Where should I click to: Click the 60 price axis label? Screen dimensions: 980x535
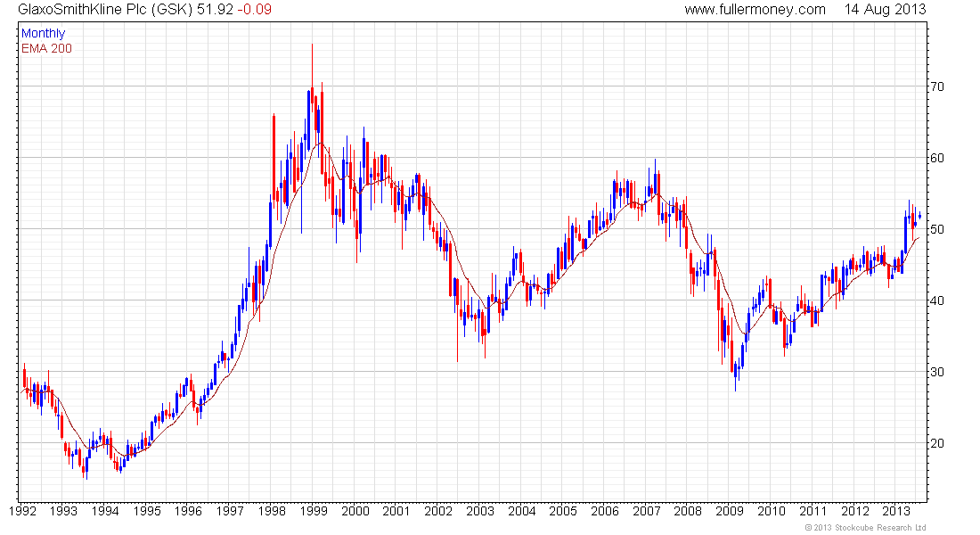[937, 159]
